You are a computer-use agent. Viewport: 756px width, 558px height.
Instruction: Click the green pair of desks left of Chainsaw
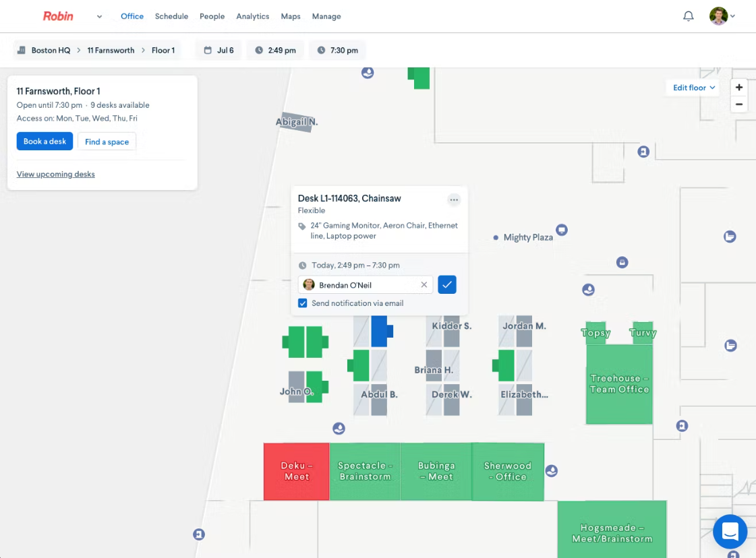pyautogui.click(x=306, y=342)
